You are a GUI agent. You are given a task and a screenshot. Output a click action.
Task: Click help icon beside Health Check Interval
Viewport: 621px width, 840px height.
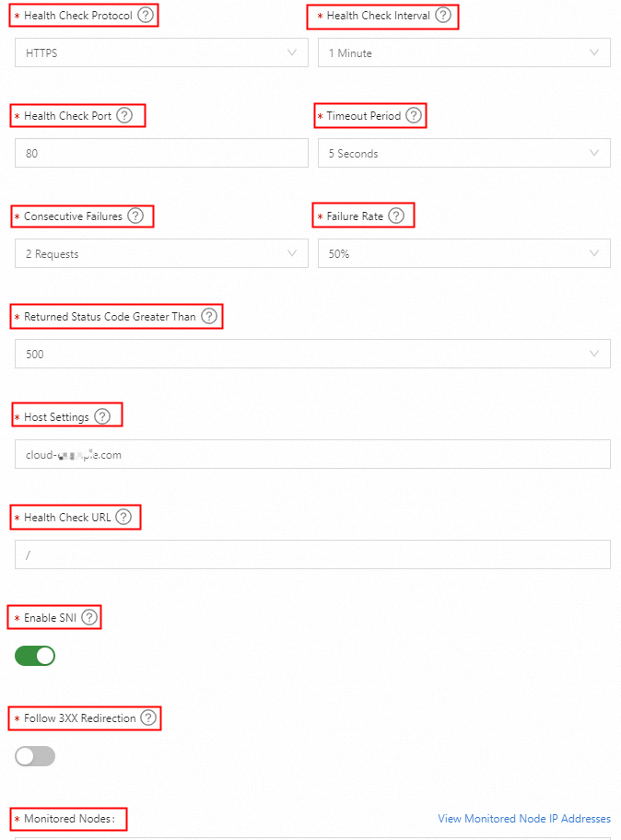coord(444,15)
